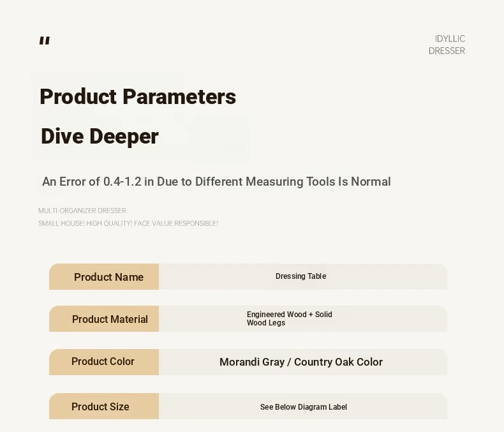Click the quotation mark icon
Viewport: 504px width, 432px height.
pyautogui.click(x=44, y=41)
